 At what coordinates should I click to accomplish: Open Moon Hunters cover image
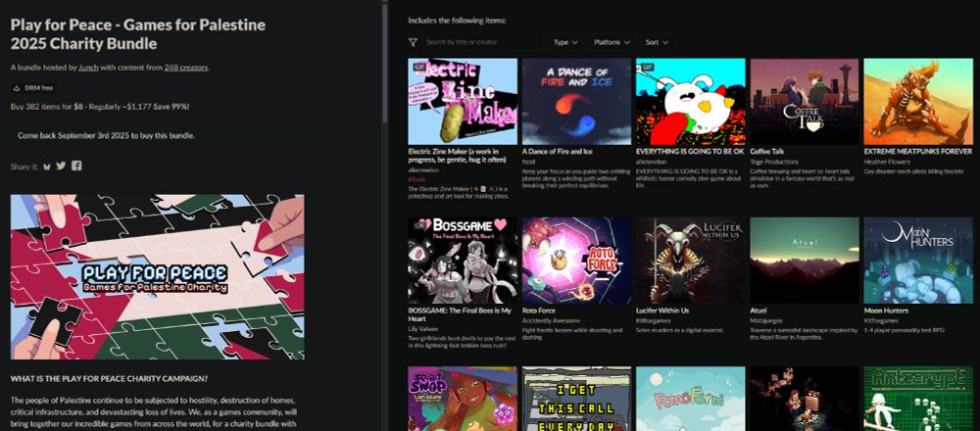(x=918, y=261)
